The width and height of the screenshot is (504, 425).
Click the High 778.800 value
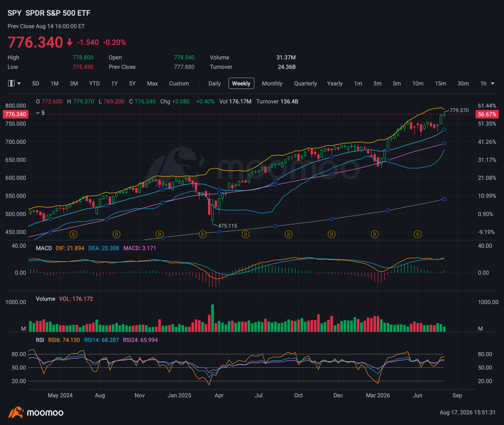point(83,57)
